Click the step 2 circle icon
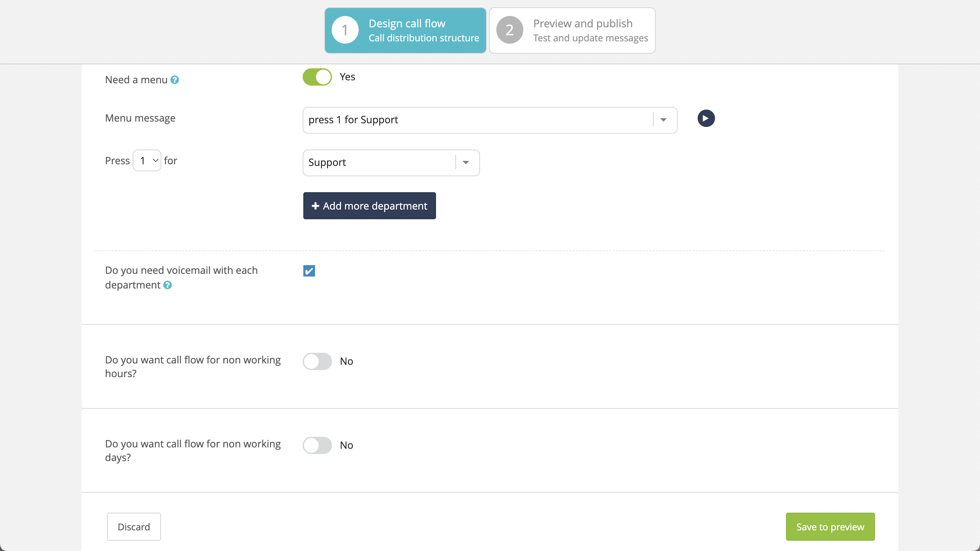This screenshot has width=980, height=551. [509, 30]
